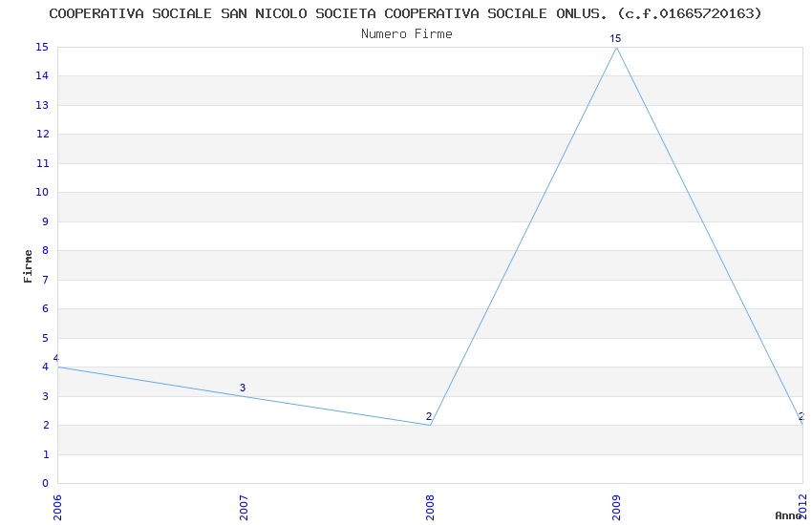This screenshot has width=812, height=525.
Task: Click the data label '3' above 2007
Action: pyautogui.click(x=243, y=388)
